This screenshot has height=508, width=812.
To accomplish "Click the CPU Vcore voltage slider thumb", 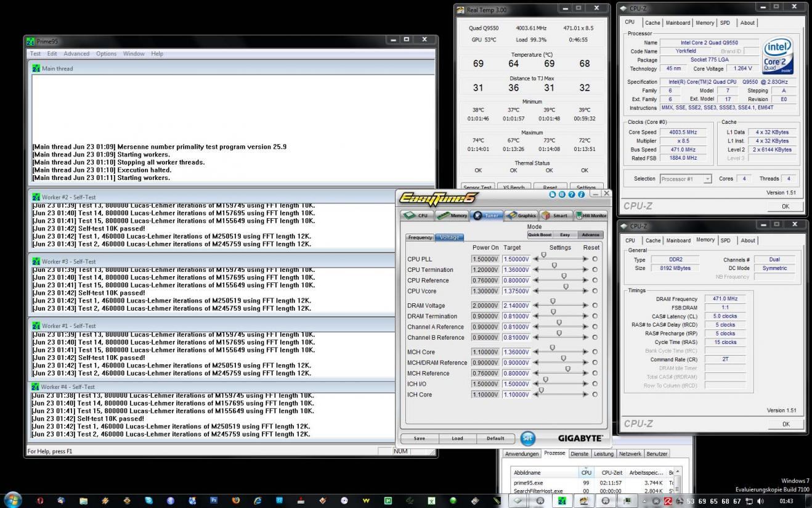I will coord(566,287).
